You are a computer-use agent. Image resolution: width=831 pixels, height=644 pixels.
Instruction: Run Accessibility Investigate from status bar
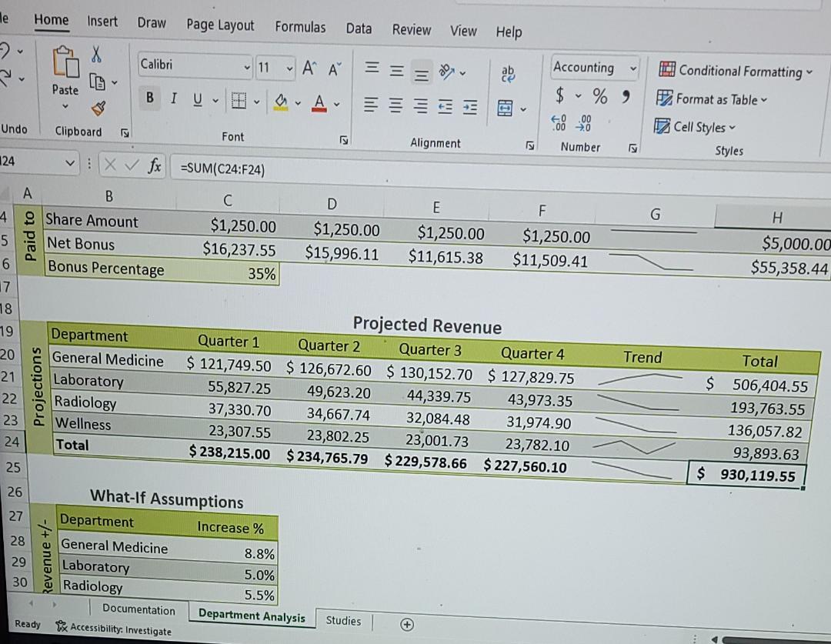(112, 630)
